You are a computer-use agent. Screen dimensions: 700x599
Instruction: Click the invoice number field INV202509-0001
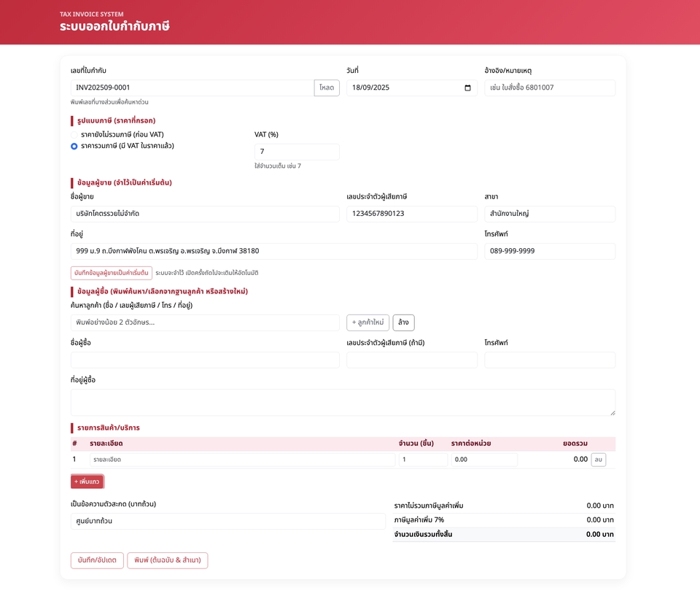coord(192,88)
